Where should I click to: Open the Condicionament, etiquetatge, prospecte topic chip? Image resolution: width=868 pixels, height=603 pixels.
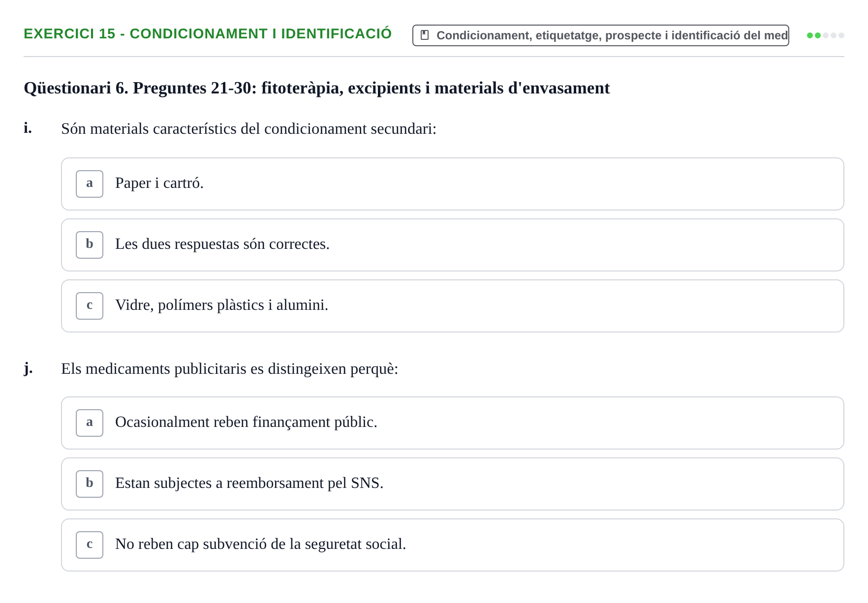click(x=600, y=35)
